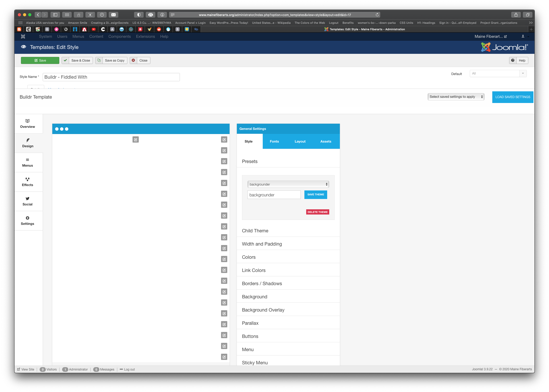Open the Extensions menu
This screenshot has width=549, height=392.
(x=145, y=36)
